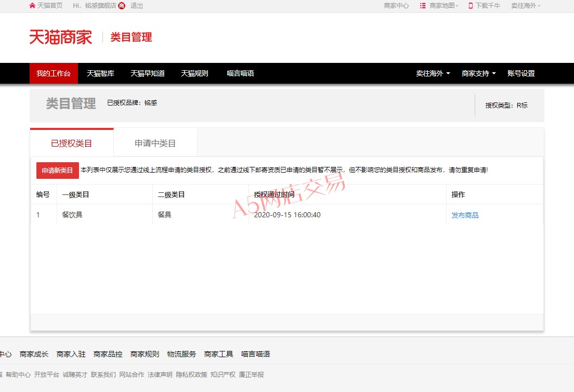The width and height of the screenshot is (574, 392).
Task: Open 诚聘英才 footer link
Action: pos(75,374)
